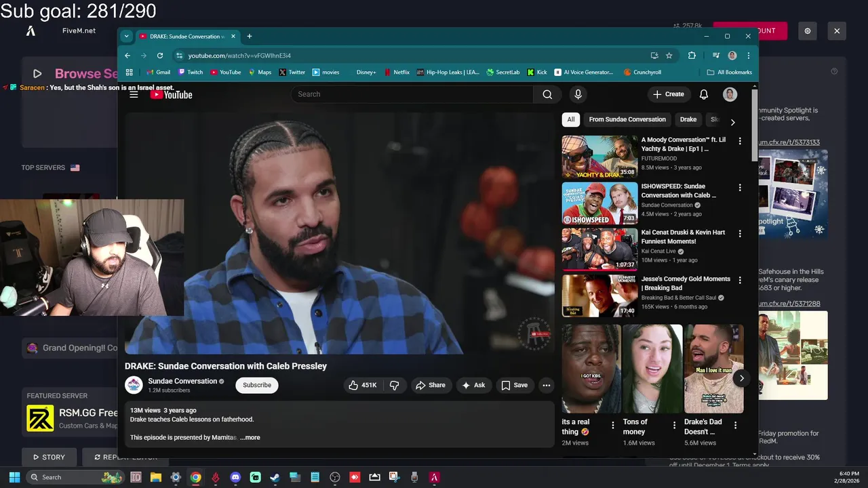The width and height of the screenshot is (868, 488).
Task: Start voice search with the microphone icon
Action: tap(578, 94)
